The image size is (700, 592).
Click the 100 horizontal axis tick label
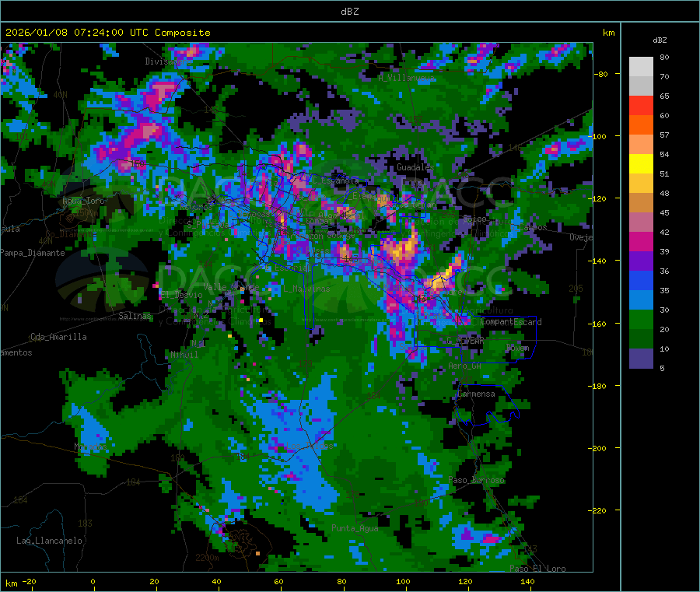[403, 582]
